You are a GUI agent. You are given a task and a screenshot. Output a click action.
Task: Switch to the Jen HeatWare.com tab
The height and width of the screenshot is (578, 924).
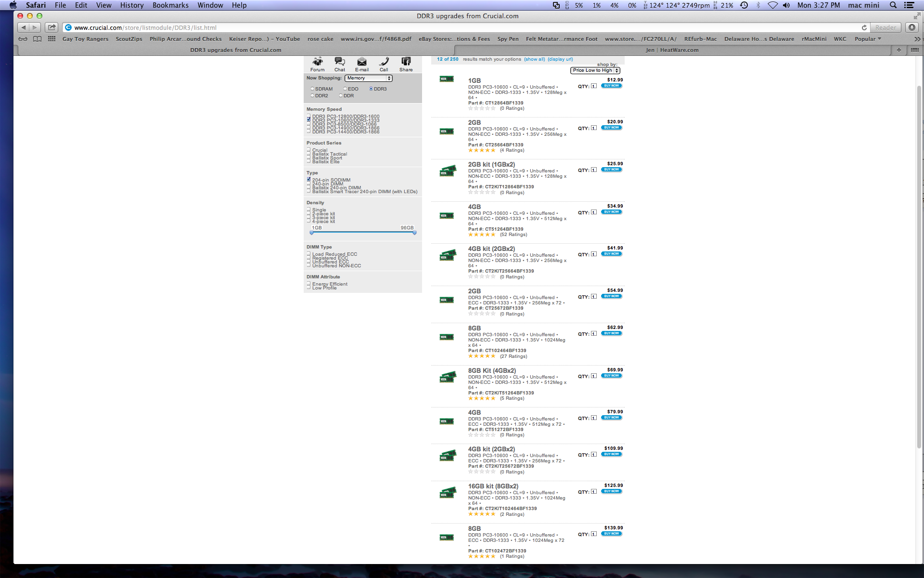(x=672, y=50)
